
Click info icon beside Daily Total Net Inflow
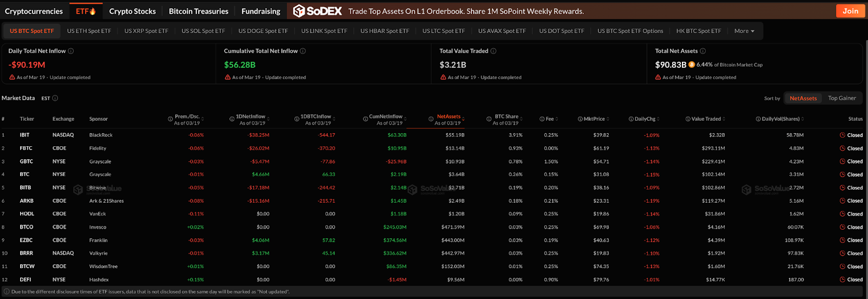71,51
